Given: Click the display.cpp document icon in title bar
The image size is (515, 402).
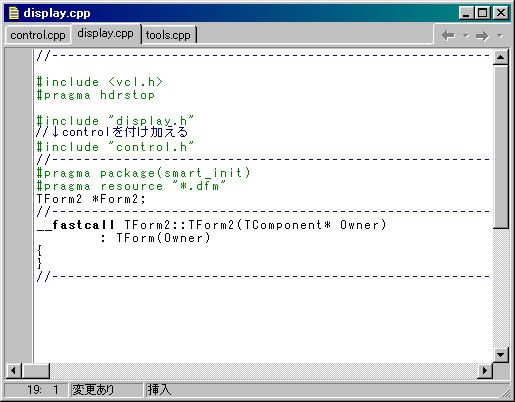Looking at the screenshot, I should click(x=14, y=13).
